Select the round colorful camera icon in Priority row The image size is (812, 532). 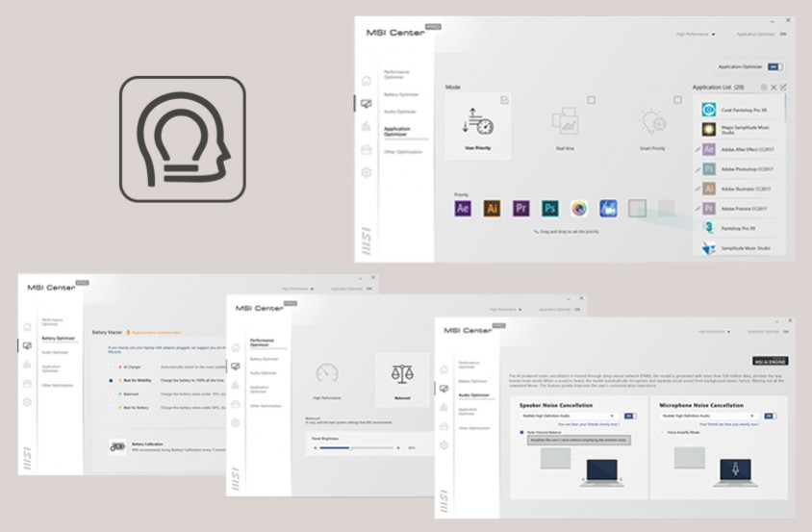point(579,208)
